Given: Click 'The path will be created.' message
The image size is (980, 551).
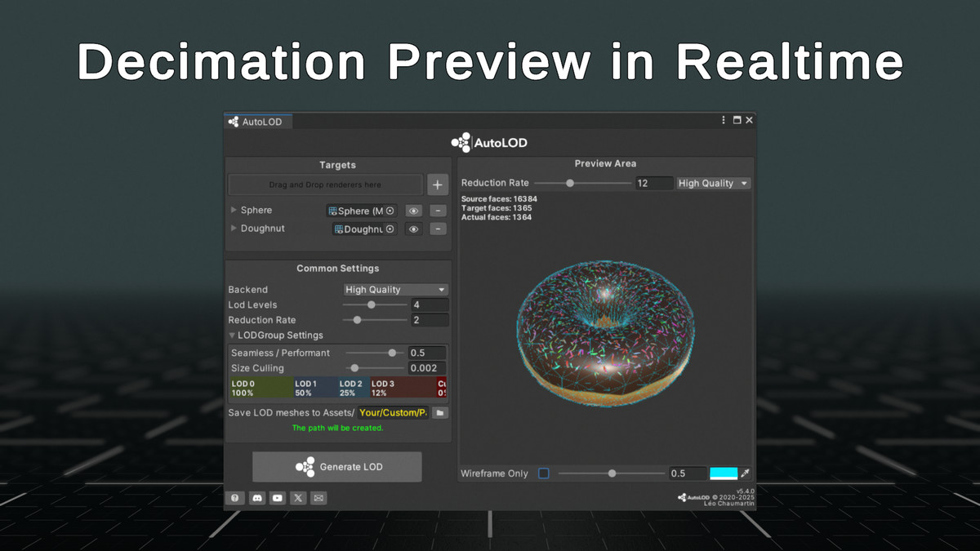Looking at the screenshot, I should tap(337, 428).
